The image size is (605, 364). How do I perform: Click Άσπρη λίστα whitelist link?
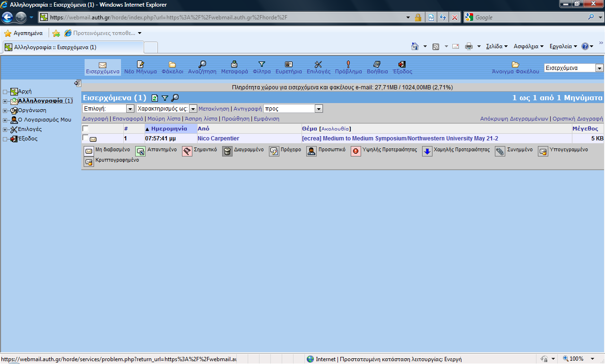(200, 119)
